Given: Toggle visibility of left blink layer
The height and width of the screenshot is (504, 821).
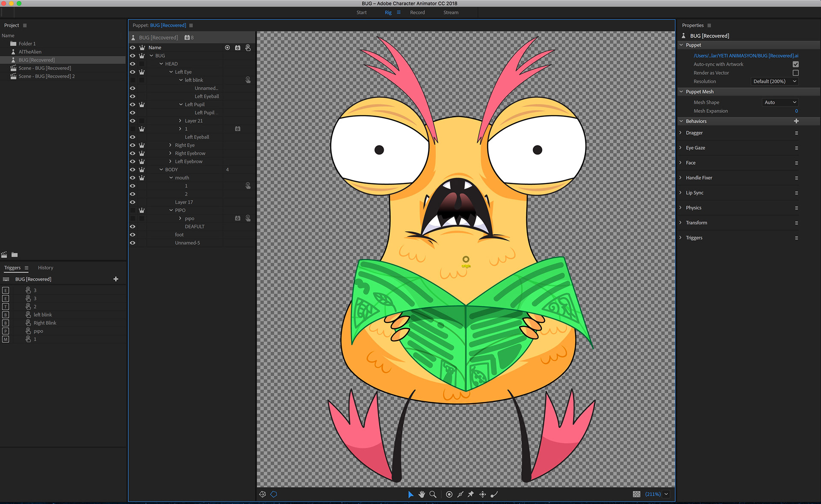Looking at the screenshot, I should (x=133, y=80).
